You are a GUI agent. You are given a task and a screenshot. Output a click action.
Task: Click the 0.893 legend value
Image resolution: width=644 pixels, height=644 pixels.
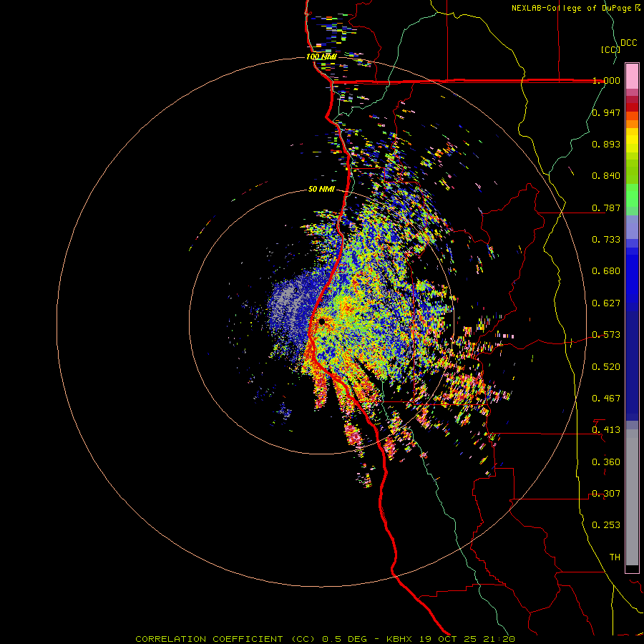pyautogui.click(x=606, y=144)
